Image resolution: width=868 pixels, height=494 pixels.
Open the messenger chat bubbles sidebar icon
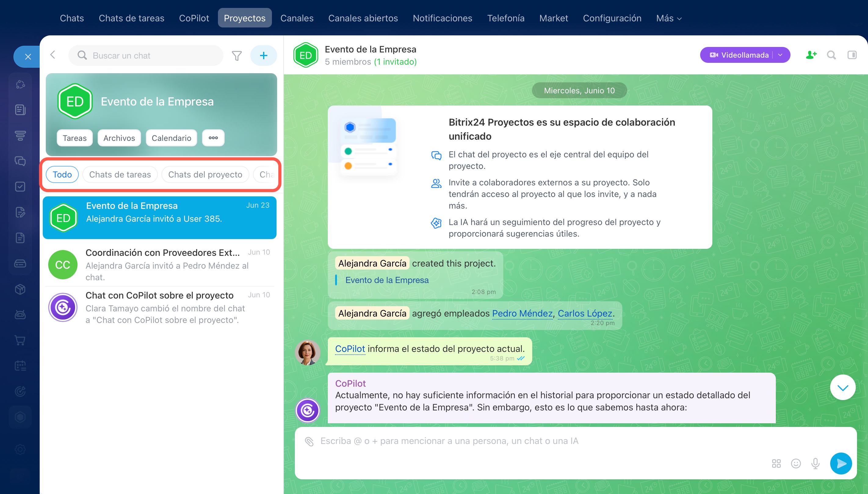point(20,161)
